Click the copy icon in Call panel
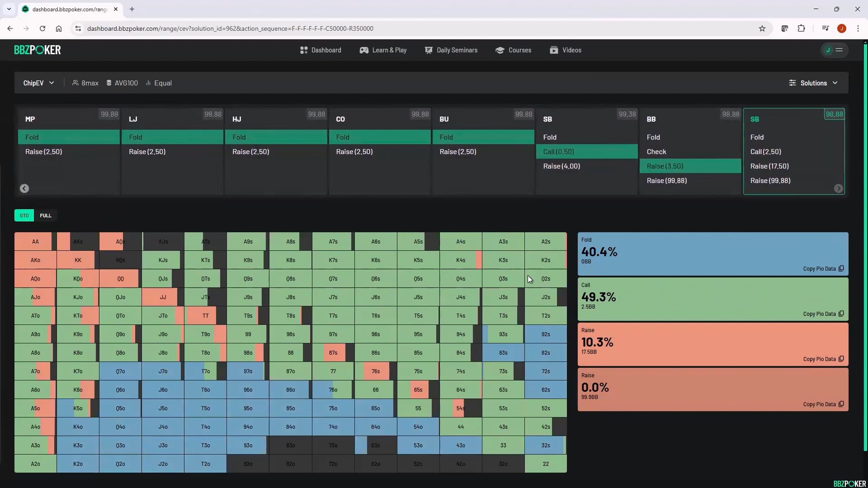The height and width of the screenshot is (488, 868). pos(841,314)
